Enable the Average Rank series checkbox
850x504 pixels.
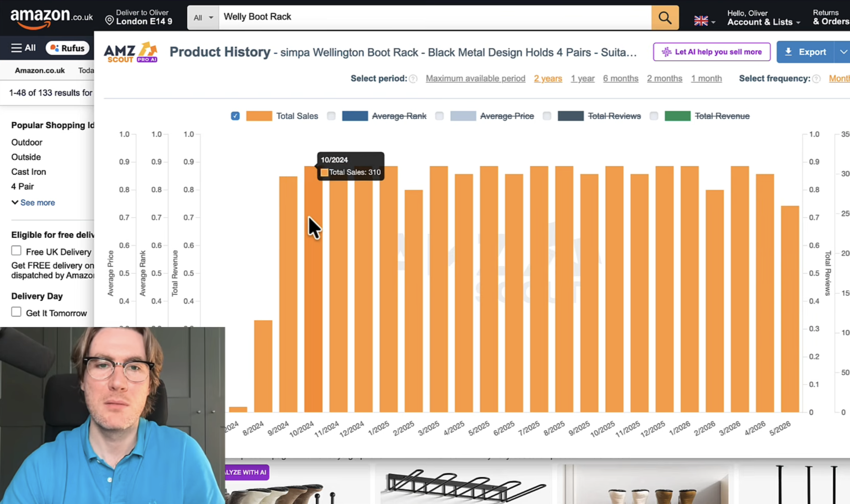(x=331, y=116)
